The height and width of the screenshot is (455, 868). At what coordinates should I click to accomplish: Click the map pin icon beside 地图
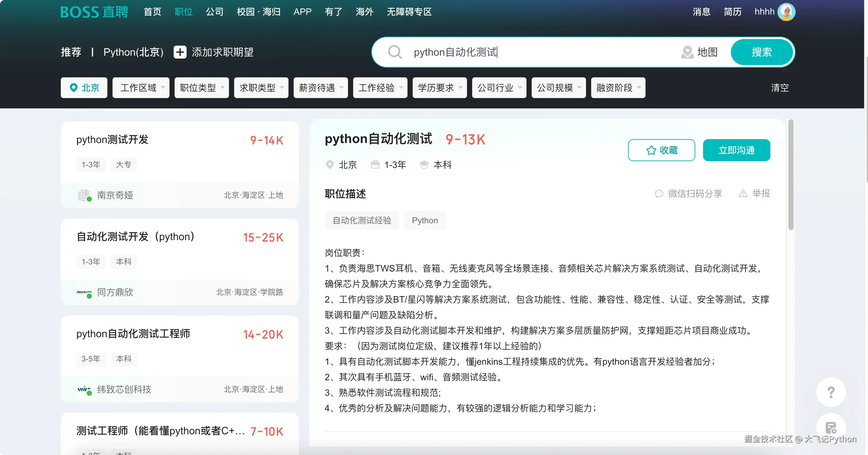[687, 52]
